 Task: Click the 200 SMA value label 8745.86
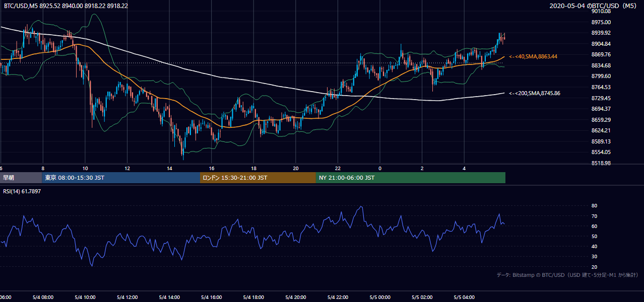(535, 93)
